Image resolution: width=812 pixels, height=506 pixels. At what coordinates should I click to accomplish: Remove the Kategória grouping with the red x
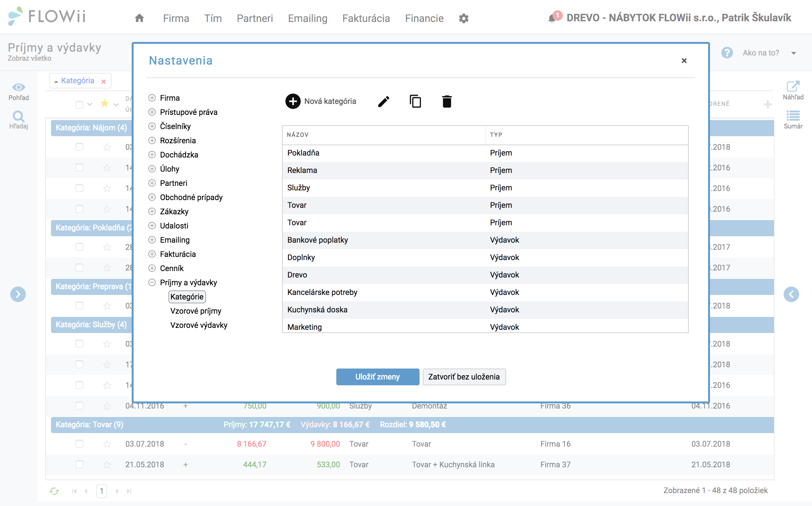coord(104,81)
